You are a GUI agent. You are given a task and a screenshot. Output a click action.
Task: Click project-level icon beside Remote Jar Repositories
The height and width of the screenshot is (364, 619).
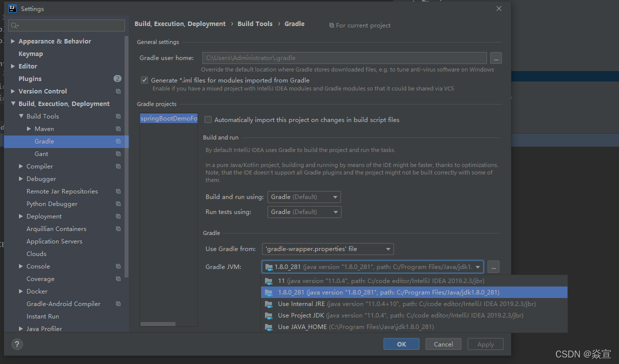(118, 191)
